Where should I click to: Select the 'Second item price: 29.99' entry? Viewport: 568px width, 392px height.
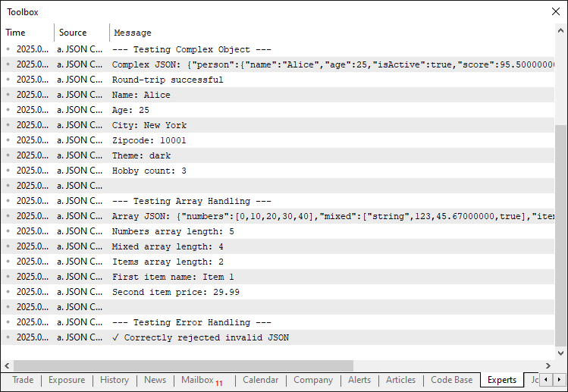pyautogui.click(x=278, y=293)
